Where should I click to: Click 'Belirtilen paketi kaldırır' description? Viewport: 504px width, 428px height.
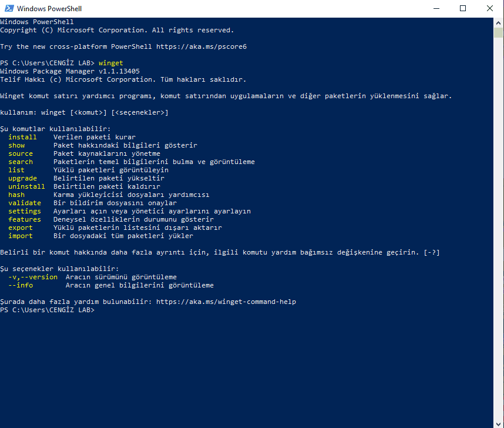coord(107,186)
